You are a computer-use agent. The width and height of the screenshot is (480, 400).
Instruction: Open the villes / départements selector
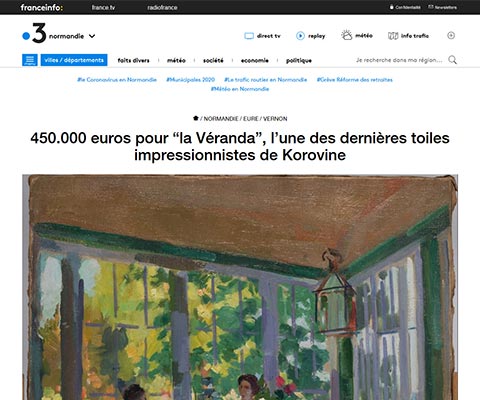74,60
